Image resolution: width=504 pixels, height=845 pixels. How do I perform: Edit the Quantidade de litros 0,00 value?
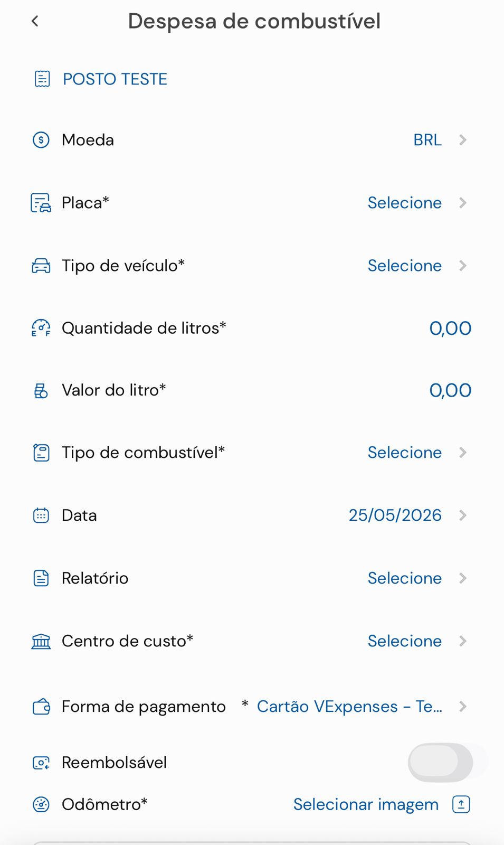coord(450,328)
